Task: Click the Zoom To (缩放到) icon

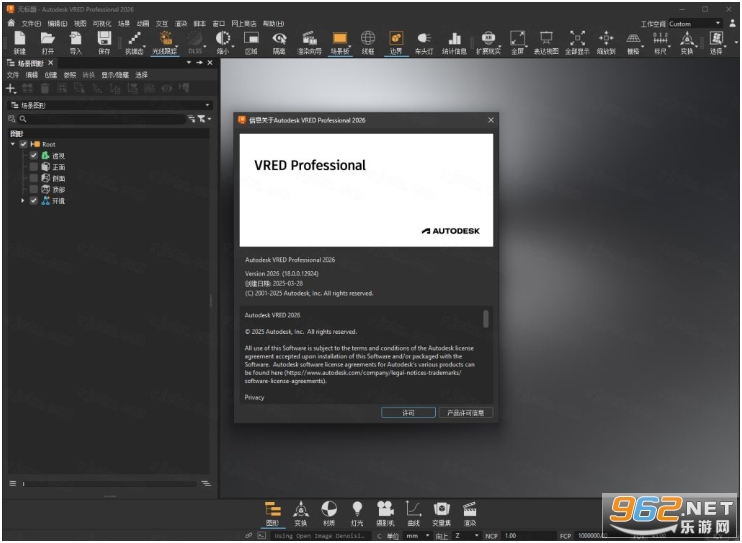Action: point(606,39)
